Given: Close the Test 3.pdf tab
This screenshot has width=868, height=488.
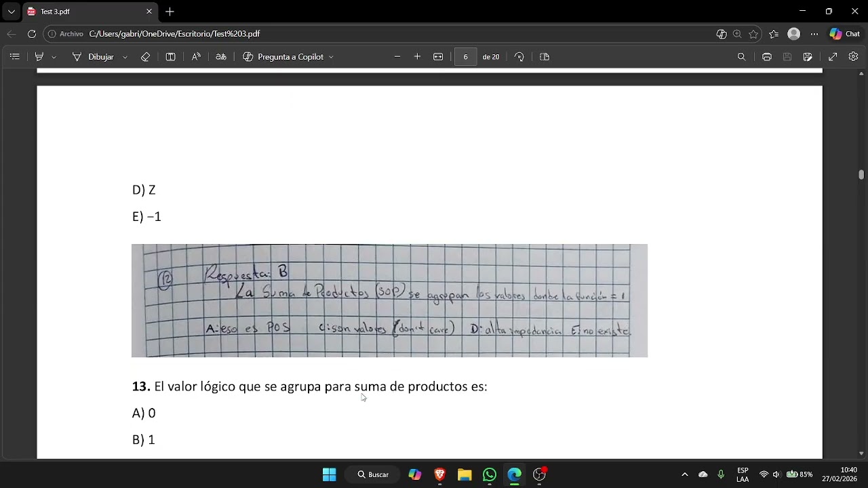Looking at the screenshot, I should pos(149,12).
